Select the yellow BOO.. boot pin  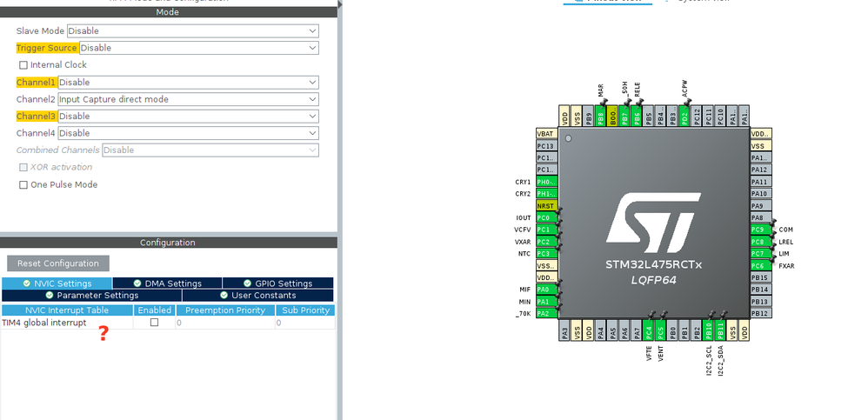pyautogui.click(x=612, y=116)
